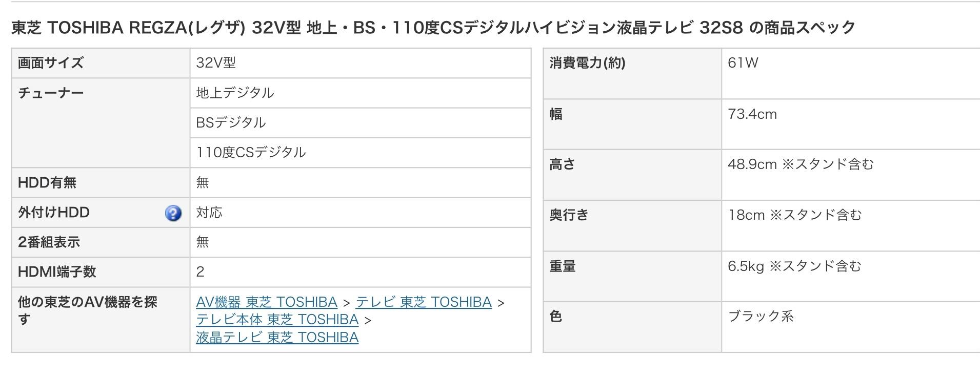Viewport: 980px width, 376px height.
Task: Select the BSデジタル tuner cell
Action: click(231, 122)
